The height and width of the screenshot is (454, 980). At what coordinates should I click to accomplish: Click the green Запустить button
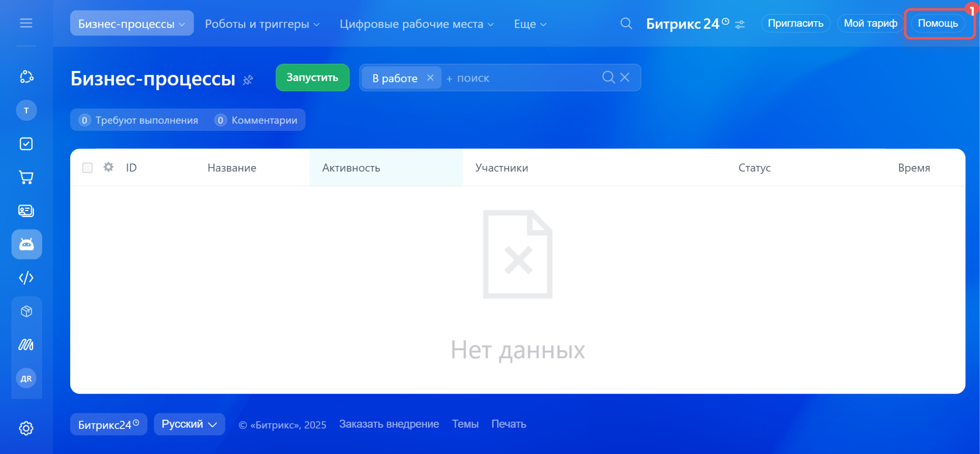coord(312,77)
